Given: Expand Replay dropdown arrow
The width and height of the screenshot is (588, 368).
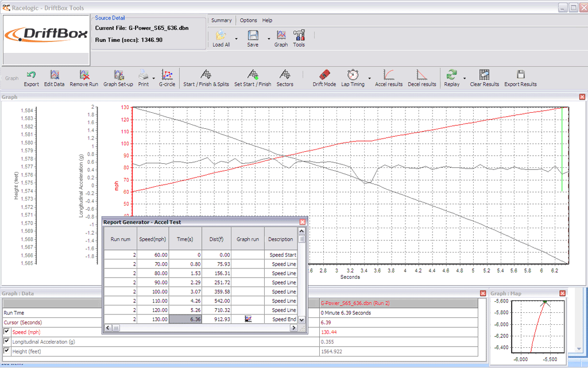Looking at the screenshot, I should click(465, 78).
